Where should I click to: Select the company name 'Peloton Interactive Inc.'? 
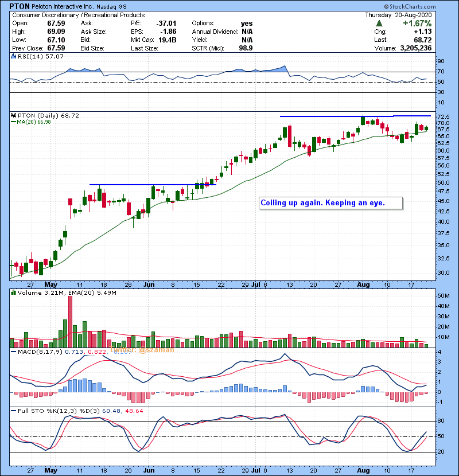point(63,6)
